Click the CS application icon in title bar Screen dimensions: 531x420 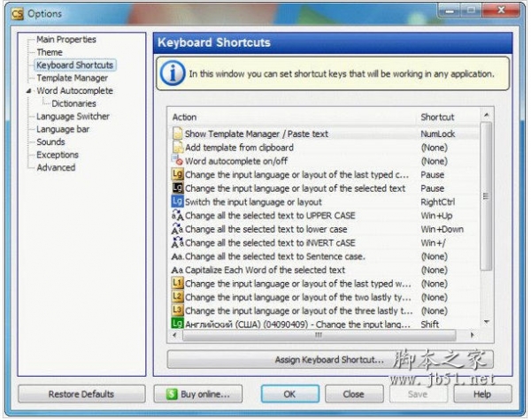(17, 14)
